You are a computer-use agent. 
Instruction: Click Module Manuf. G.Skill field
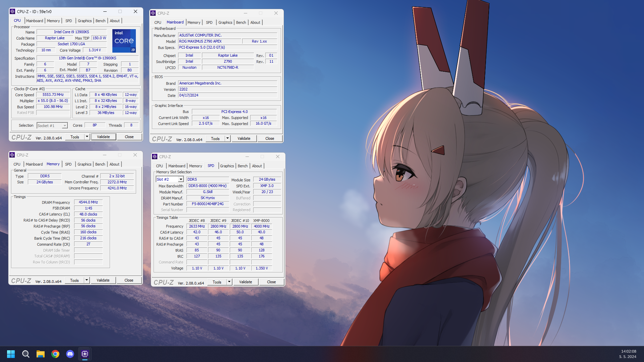coord(208,192)
